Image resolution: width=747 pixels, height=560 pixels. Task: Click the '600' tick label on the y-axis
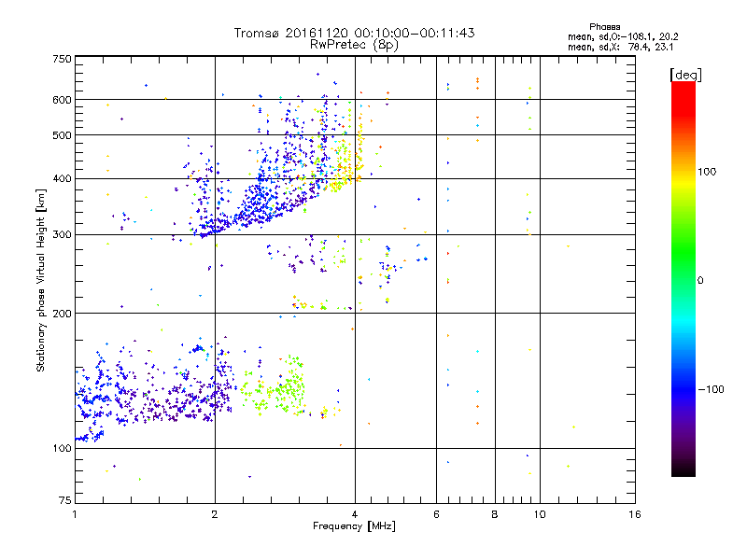tap(62, 100)
